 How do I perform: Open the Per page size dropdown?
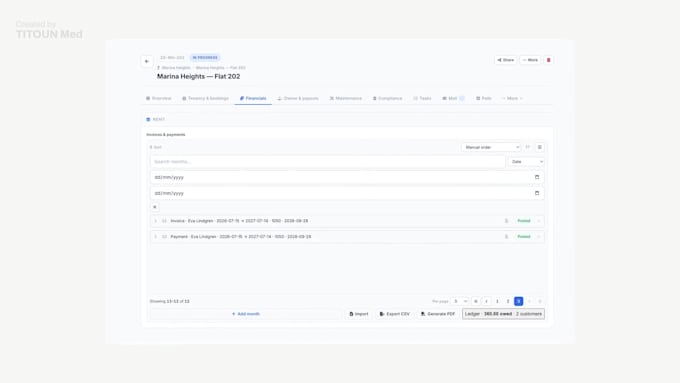coord(460,301)
